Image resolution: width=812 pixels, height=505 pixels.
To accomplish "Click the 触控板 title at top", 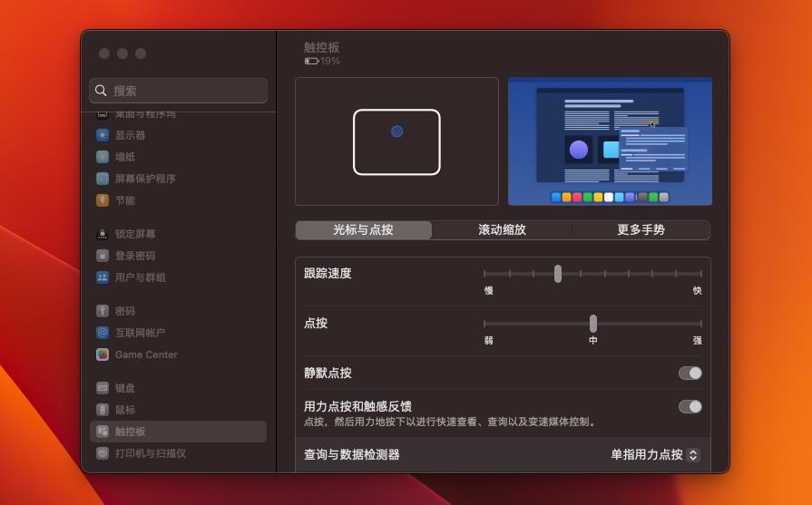I will click(x=321, y=48).
